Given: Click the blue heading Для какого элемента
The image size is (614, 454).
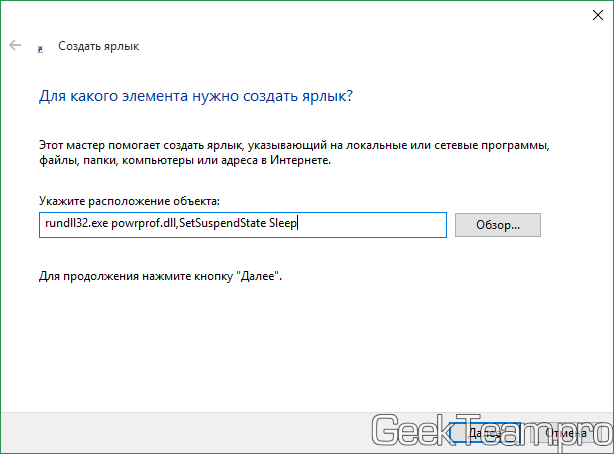Looking at the screenshot, I should point(196,98).
